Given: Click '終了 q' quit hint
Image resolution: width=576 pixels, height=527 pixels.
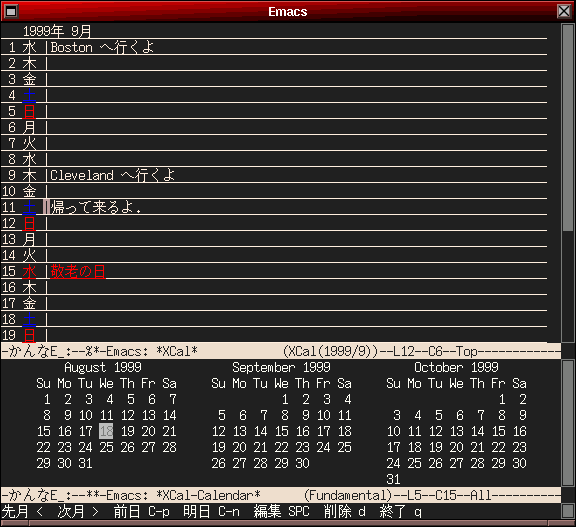Looking at the screenshot, I should (400, 511).
